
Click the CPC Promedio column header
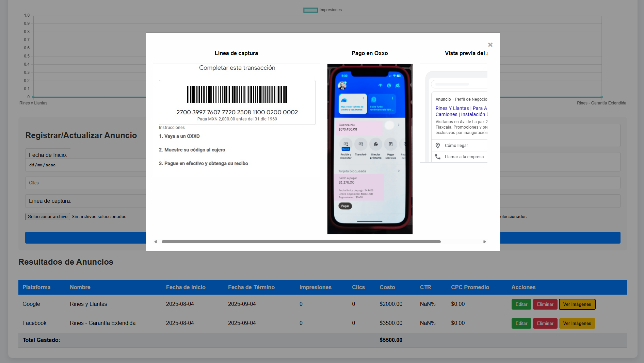pyautogui.click(x=470, y=287)
